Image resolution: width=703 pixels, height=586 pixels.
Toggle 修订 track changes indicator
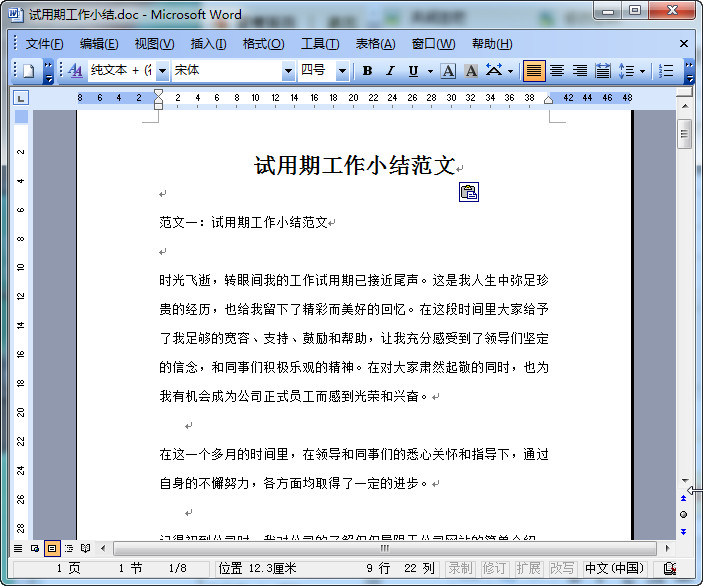[494, 569]
